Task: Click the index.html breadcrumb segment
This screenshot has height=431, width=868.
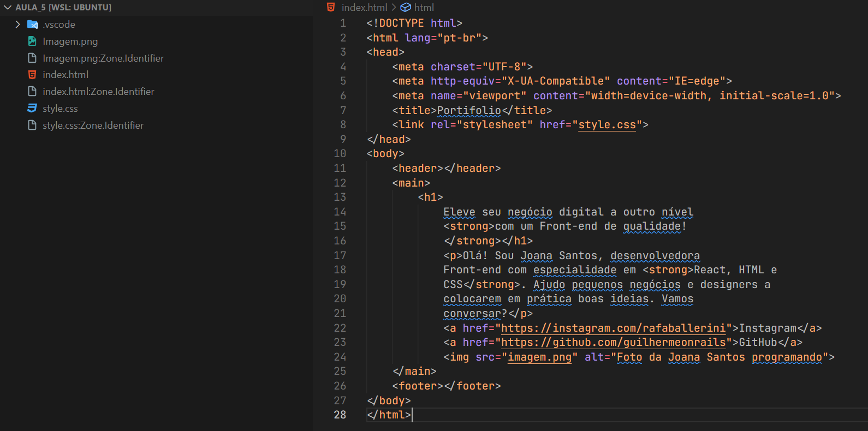Action: (364, 7)
